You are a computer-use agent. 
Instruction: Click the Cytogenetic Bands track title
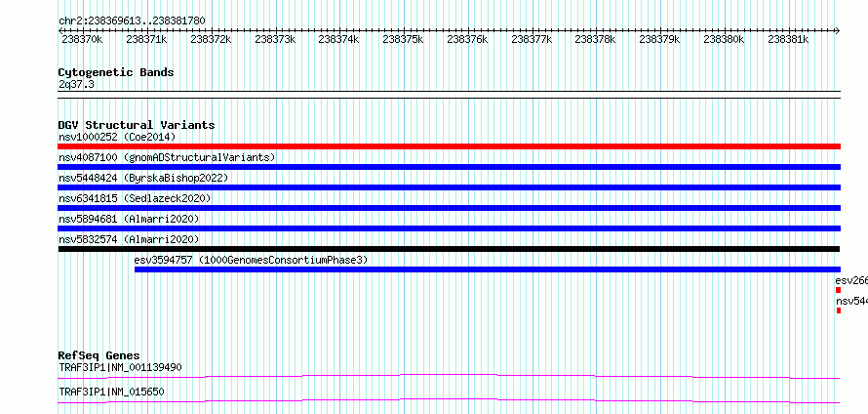coord(116,72)
